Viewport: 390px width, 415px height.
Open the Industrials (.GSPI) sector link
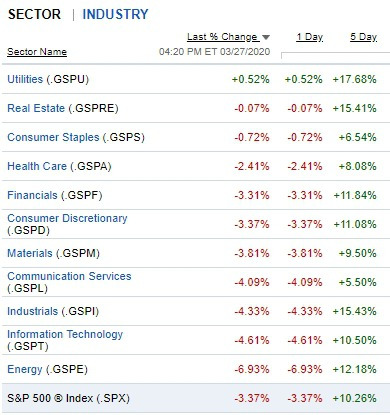coord(53,311)
